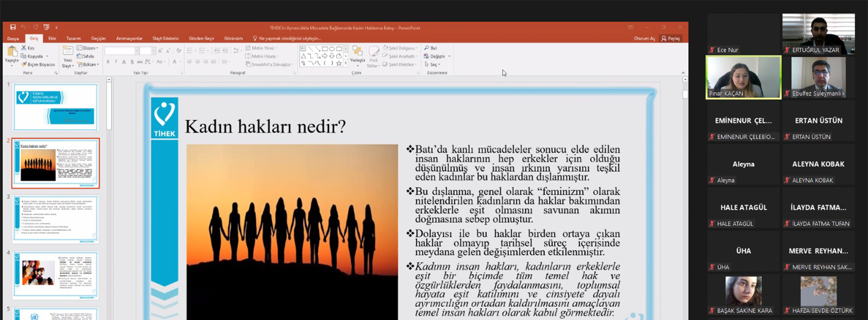Decrease the list indent level
The height and width of the screenshot is (320, 868).
point(217,51)
